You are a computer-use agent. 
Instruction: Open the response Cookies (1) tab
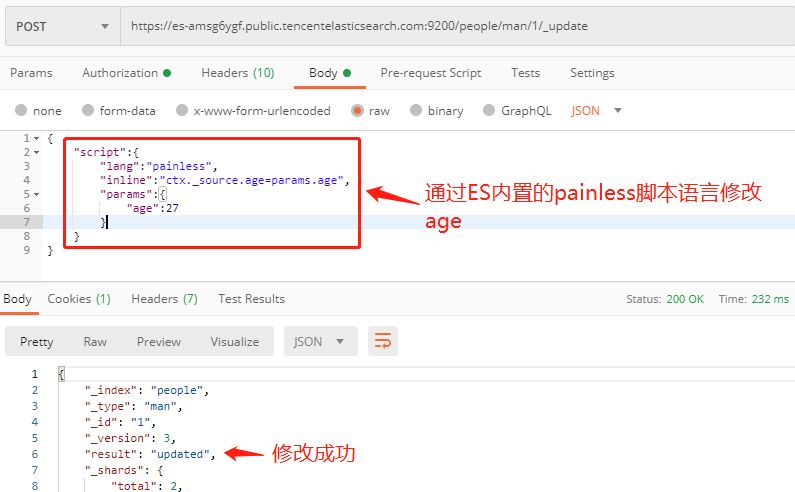click(x=79, y=299)
